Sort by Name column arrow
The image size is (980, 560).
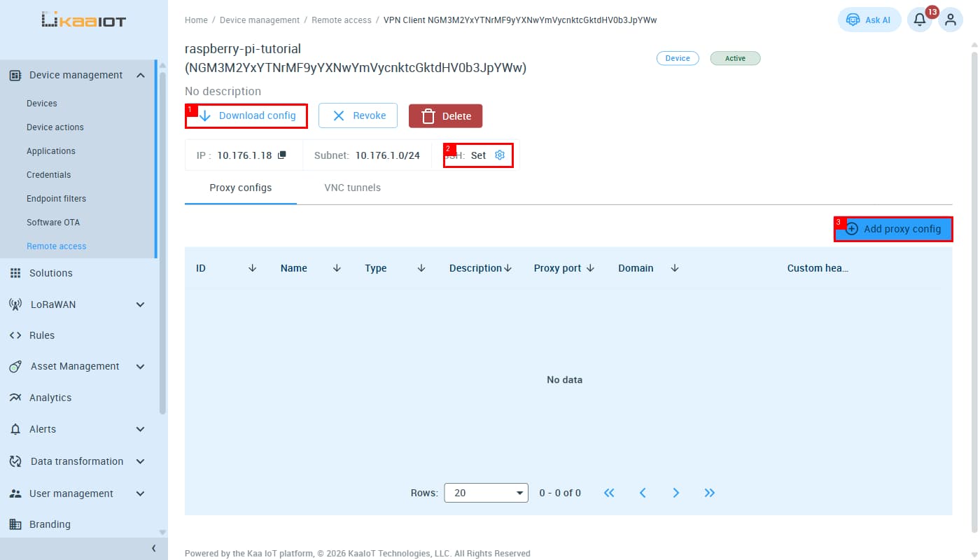point(337,268)
